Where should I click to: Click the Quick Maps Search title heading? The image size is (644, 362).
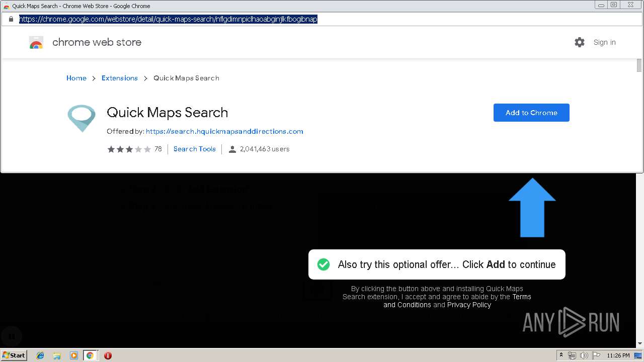168,113
